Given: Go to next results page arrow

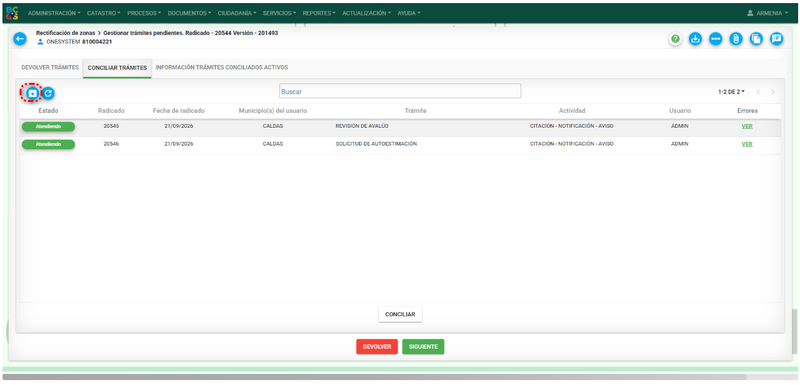Looking at the screenshot, I should [x=773, y=92].
